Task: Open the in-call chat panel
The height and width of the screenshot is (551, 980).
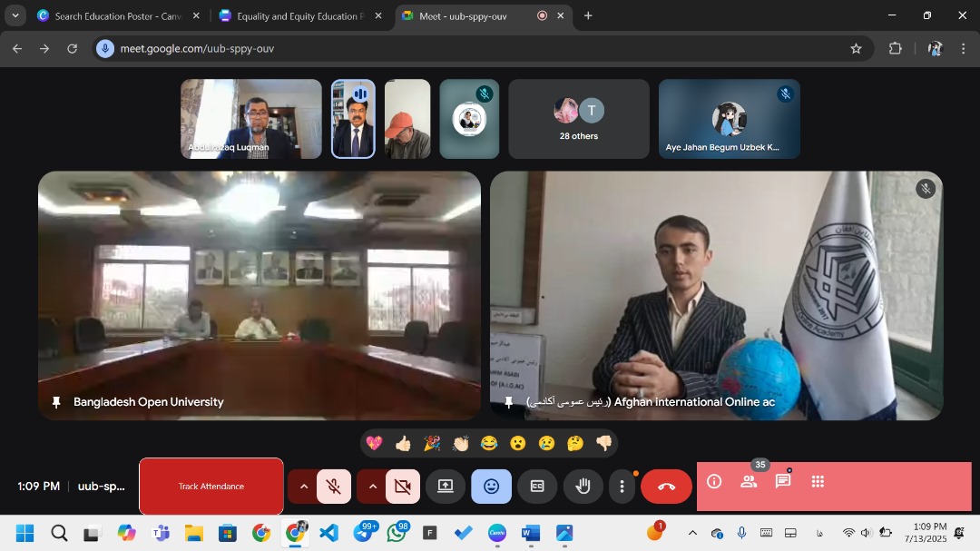Action: (783, 482)
